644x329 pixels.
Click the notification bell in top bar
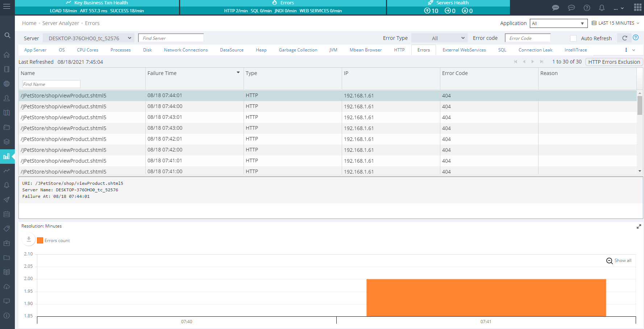[602, 8]
